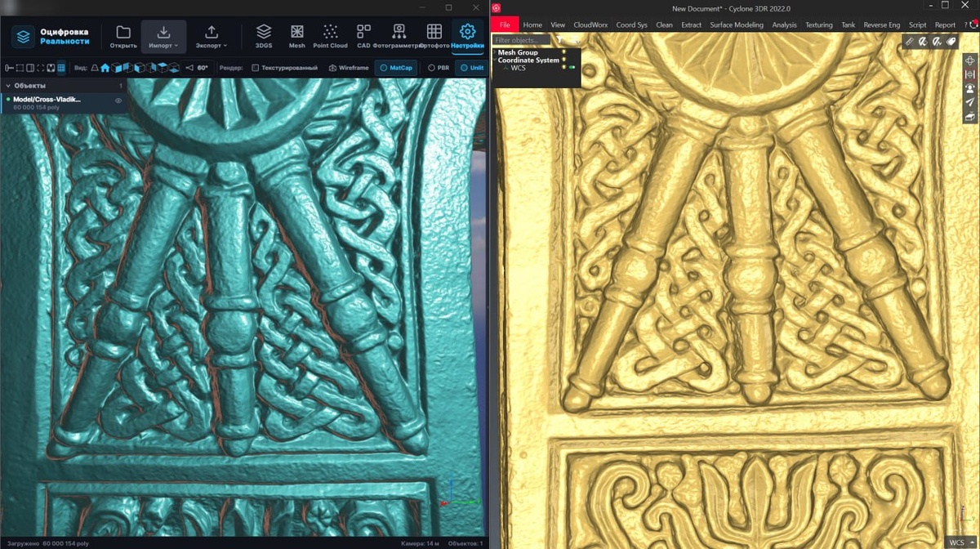The height and width of the screenshot is (549, 980).
Task: Reset to the home view
Action: pos(105,68)
